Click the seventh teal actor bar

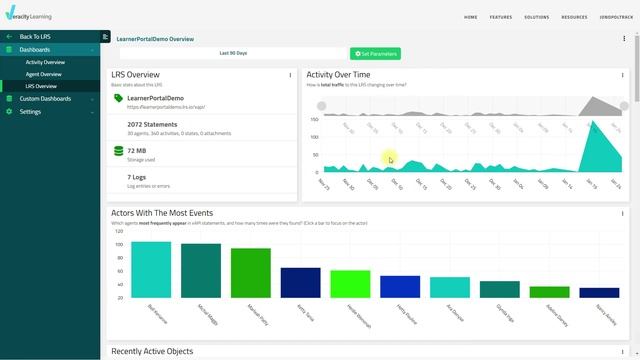coord(450,287)
